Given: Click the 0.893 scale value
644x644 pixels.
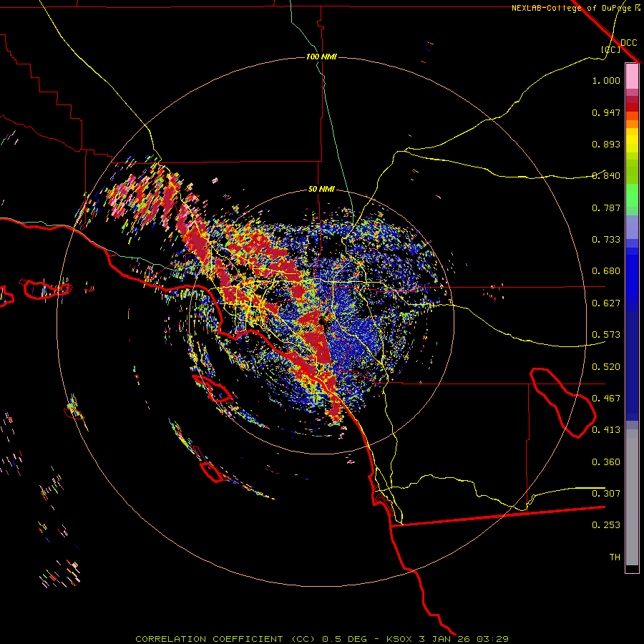Looking at the screenshot, I should pos(606,144).
